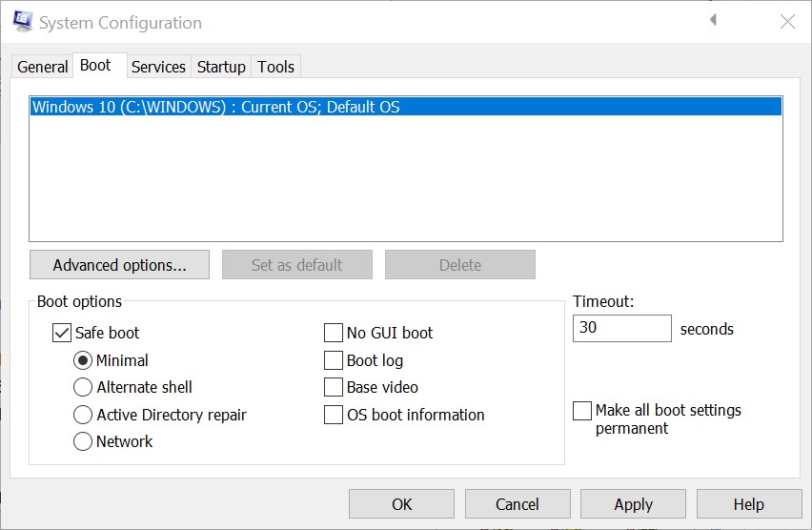Select the Windows 10 boot entry
Image resolution: width=812 pixels, height=530 pixels.
click(x=215, y=107)
